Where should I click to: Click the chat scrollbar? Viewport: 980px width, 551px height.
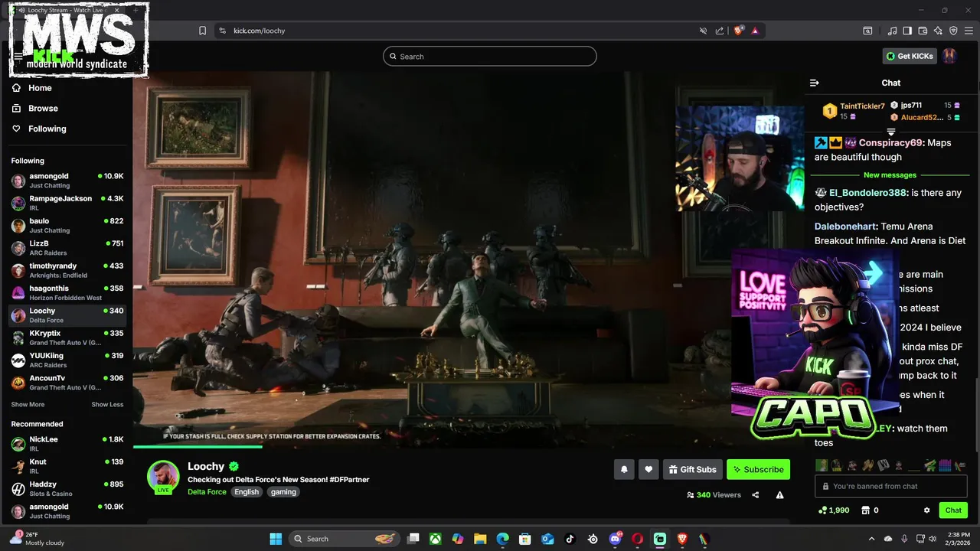pyautogui.click(x=976, y=413)
